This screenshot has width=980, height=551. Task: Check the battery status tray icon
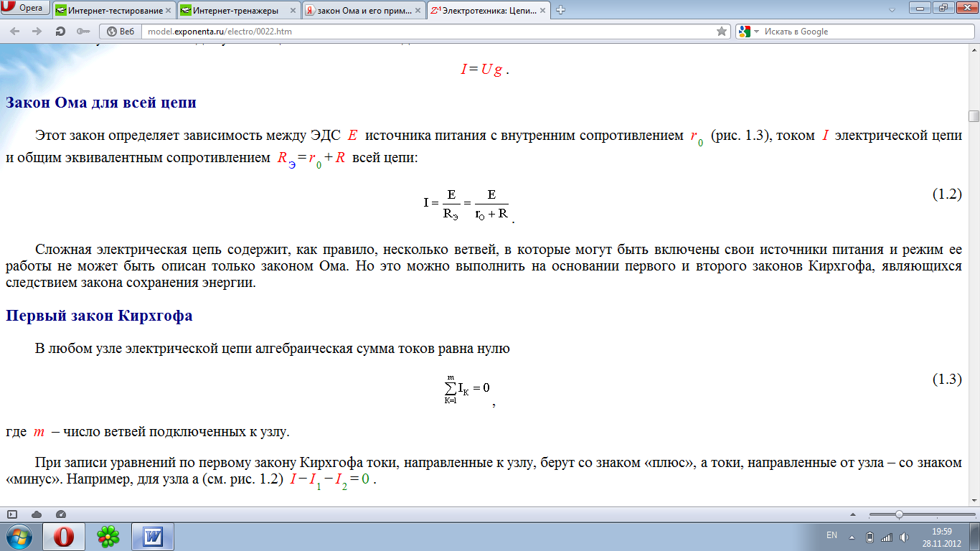tap(870, 537)
